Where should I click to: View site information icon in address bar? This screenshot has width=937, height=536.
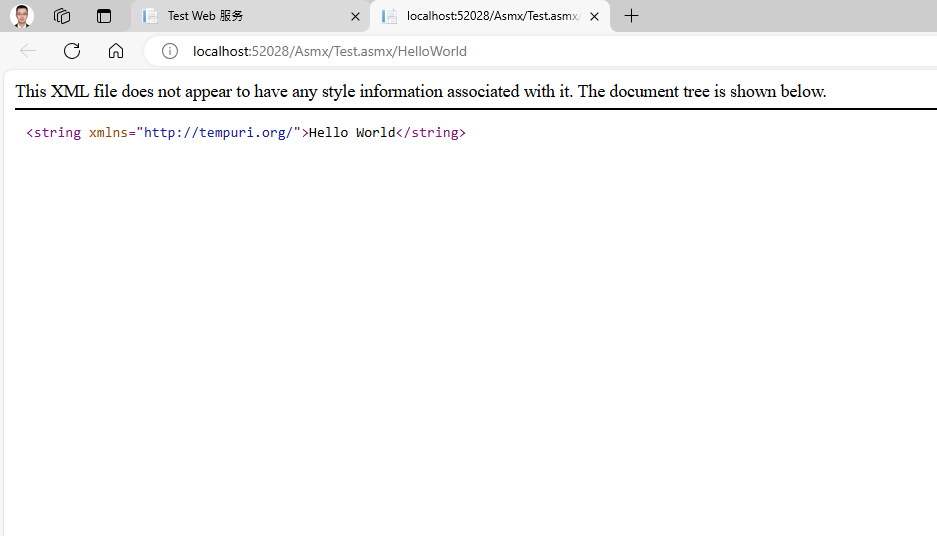[x=170, y=51]
